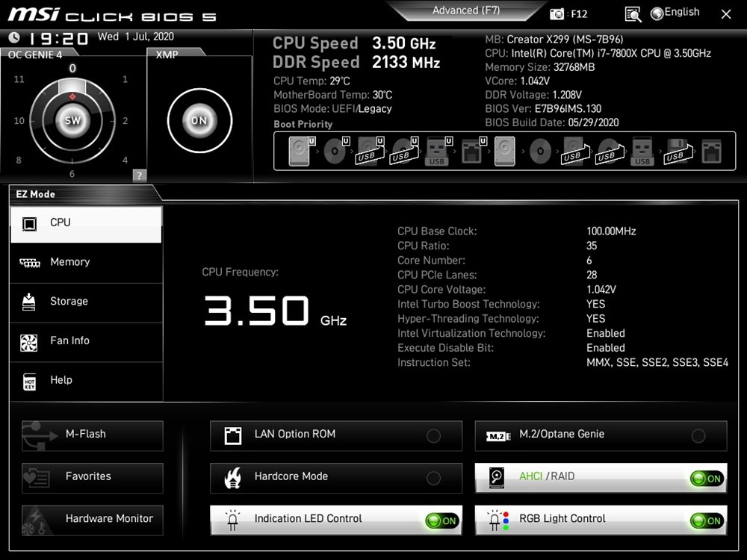Select OC Genie dial position 2
Image resolution: width=747 pixels, height=560 pixels.
click(x=125, y=121)
